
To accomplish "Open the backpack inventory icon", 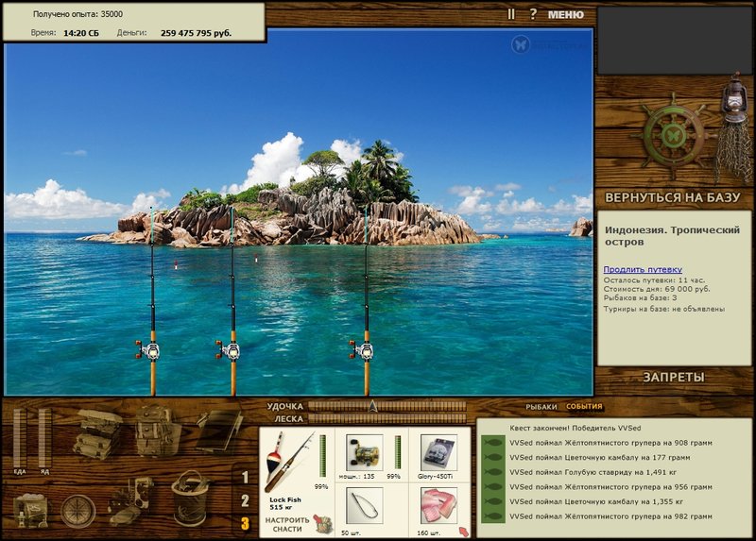I will 157,431.
